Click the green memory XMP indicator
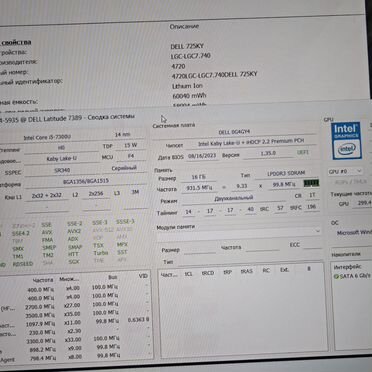 tap(311, 183)
